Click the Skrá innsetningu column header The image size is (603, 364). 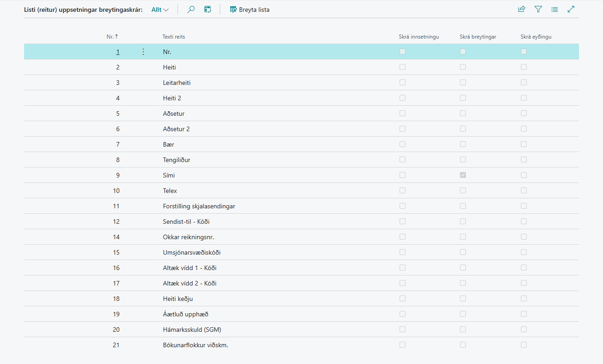tap(419, 37)
